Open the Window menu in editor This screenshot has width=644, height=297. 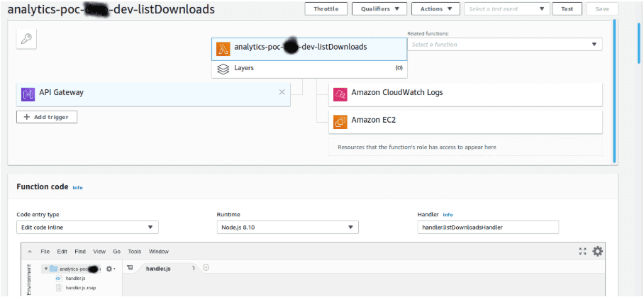159,252
